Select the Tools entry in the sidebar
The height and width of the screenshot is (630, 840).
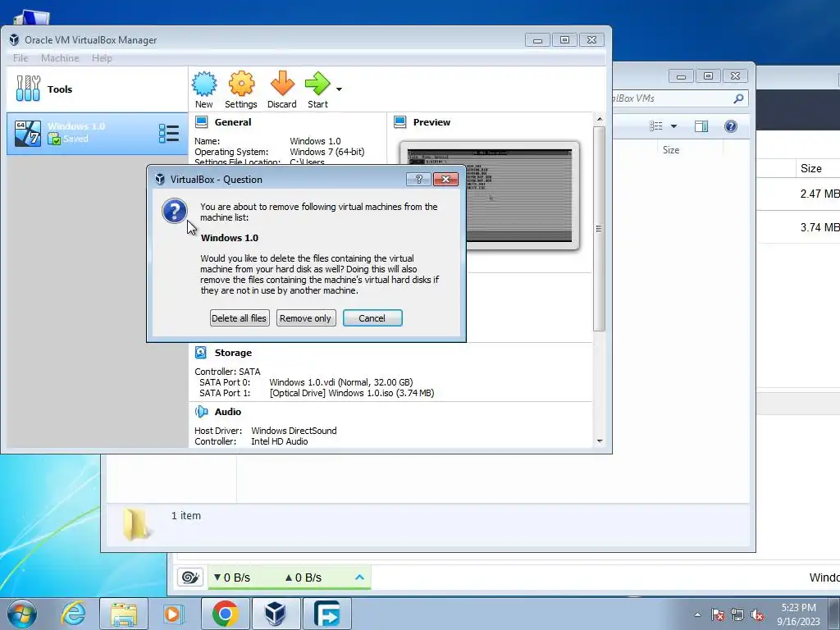(97, 89)
